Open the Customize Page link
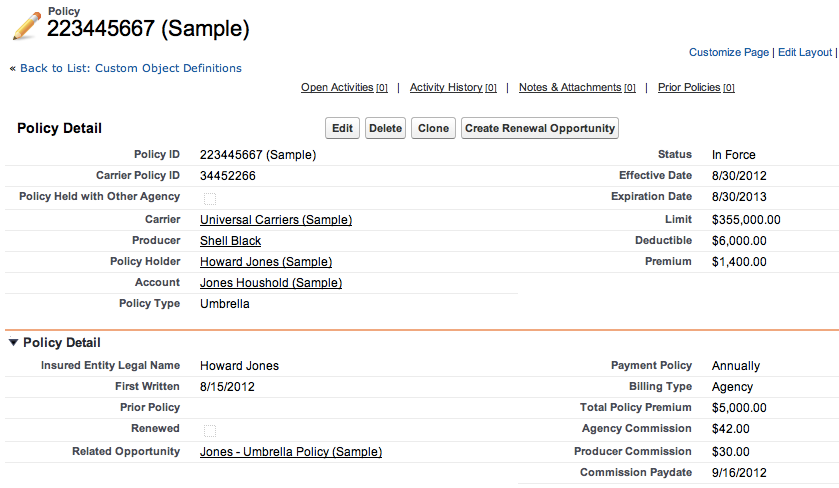The width and height of the screenshot is (839, 488). coord(729,52)
